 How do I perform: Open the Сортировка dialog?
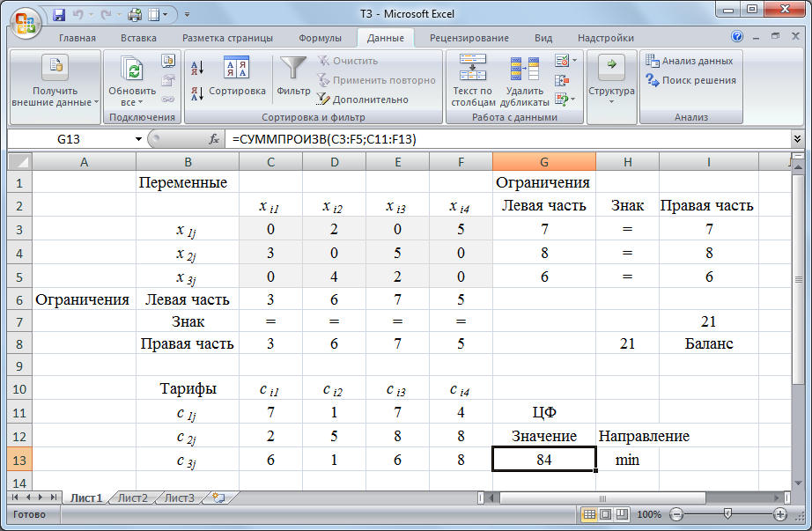tap(237, 76)
